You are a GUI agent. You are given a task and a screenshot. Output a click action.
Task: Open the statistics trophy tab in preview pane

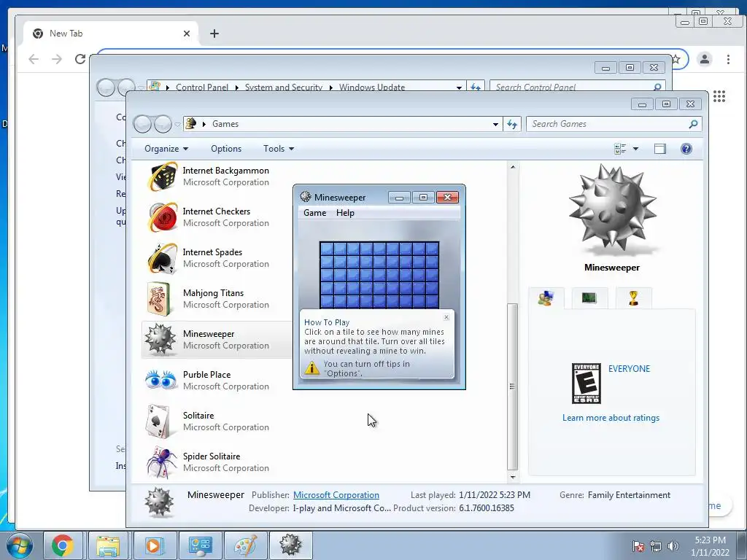(x=633, y=298)
